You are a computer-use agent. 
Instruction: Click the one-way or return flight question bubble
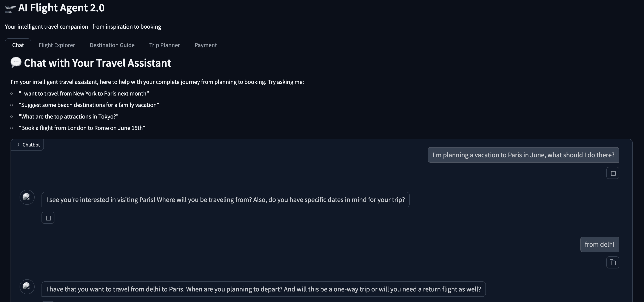tap(263, 289)
